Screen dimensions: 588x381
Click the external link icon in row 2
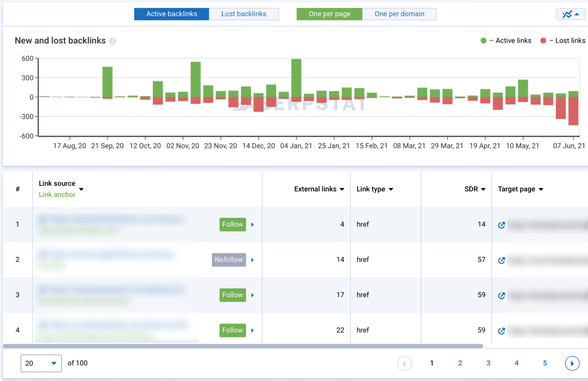click(501, 261)
